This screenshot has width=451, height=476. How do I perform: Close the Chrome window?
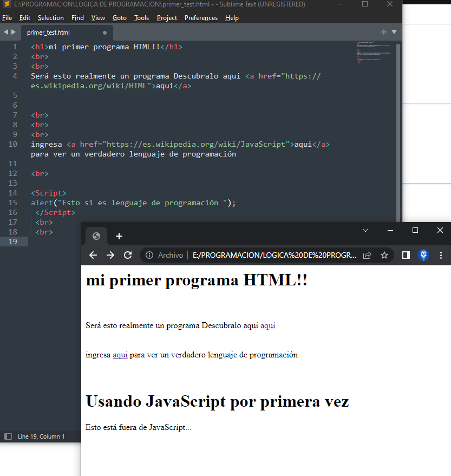pos(440,230)
